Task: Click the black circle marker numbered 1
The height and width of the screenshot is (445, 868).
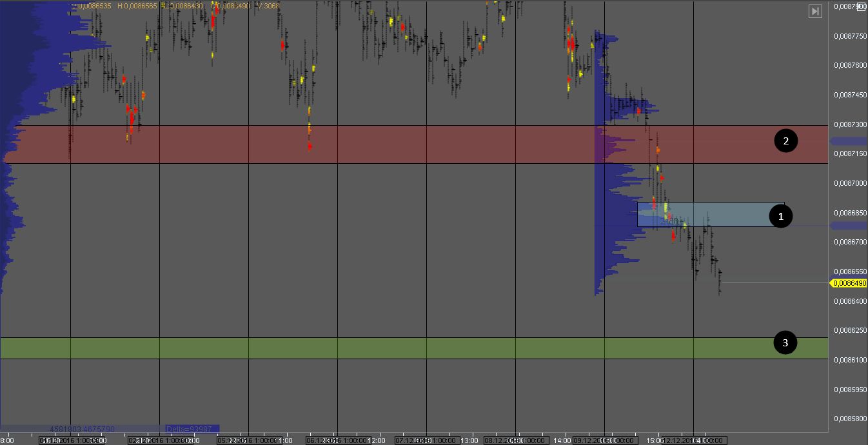Action: coord(781,216)
